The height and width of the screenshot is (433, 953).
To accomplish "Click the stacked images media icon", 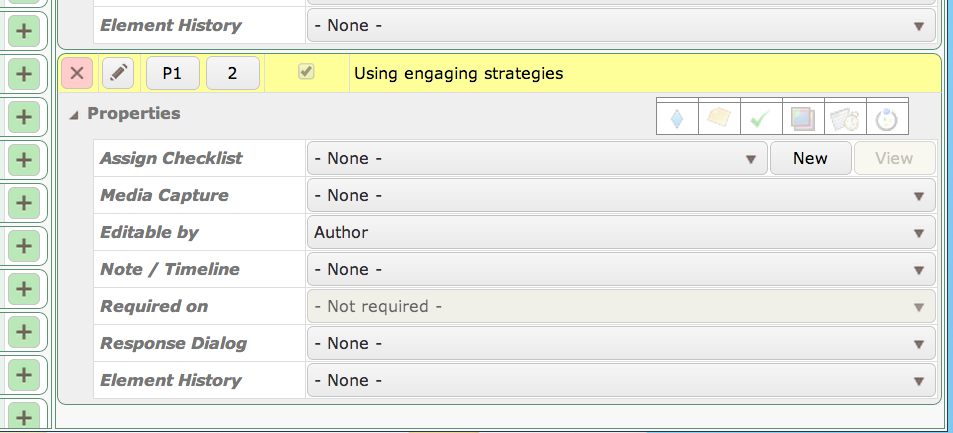I will click(x=803, y=119).
